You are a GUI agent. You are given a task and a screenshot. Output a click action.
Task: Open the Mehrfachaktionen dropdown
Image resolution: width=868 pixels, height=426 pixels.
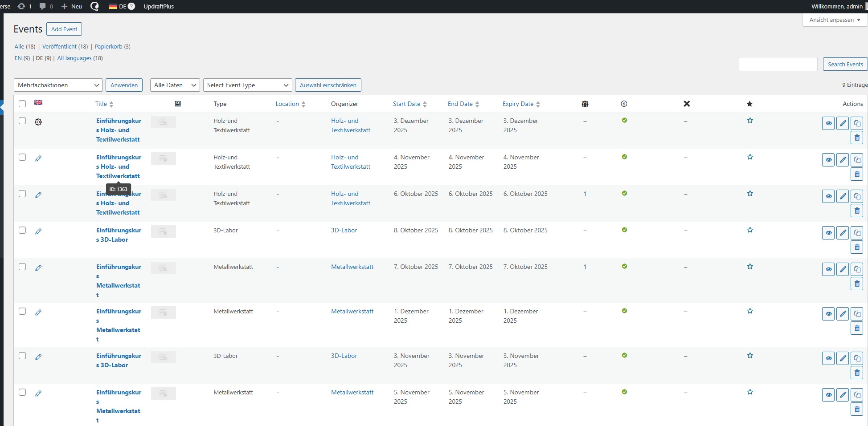(58, 85)
